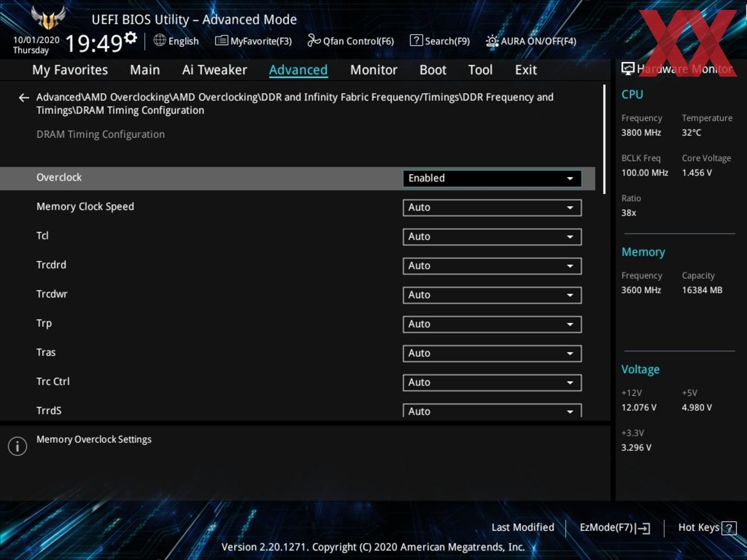Click the Hot Keys question mark icon
Screen dimensions: 747x560
pyautogui.click(x=729, y=528)
